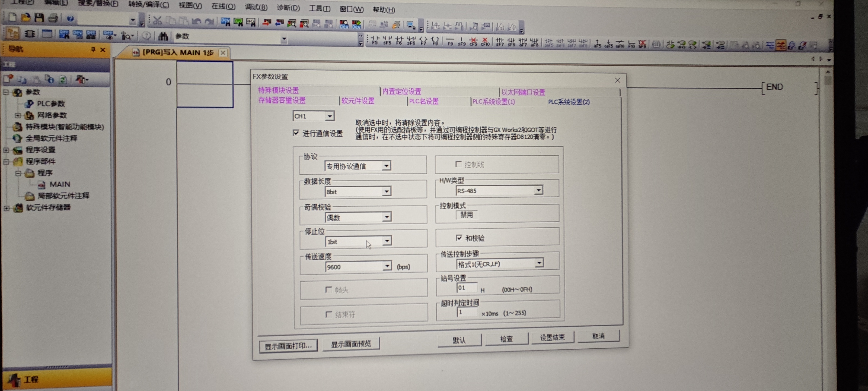
Task: Insert closed contact F6 ladder symbol
Action: pos(399,41)
